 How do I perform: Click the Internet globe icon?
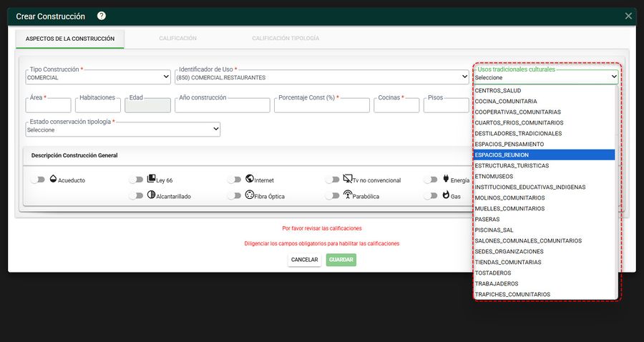tap(250, 178)
